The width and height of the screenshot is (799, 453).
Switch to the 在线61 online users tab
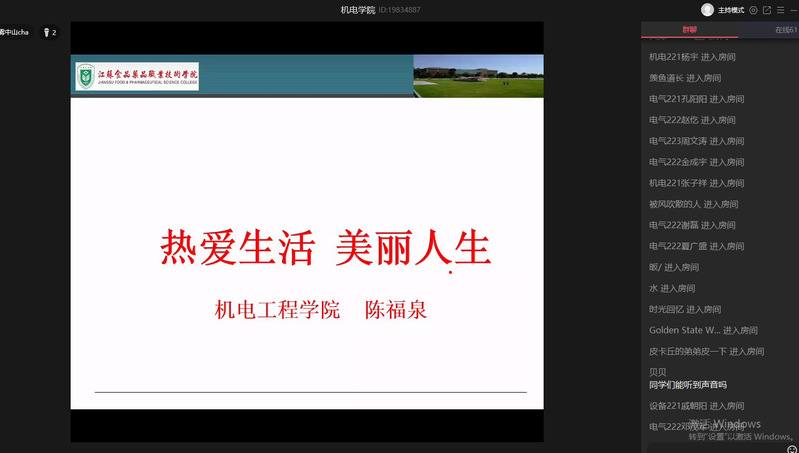[x=786, y=30]
